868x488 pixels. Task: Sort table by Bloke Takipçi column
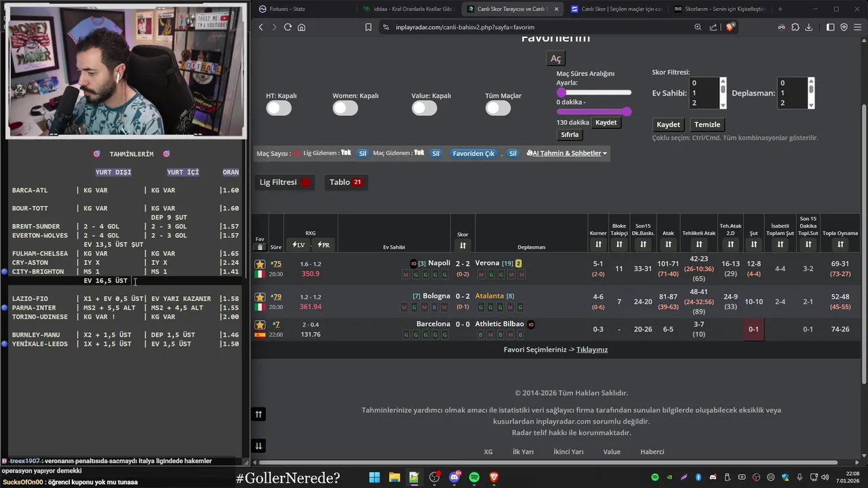(619, 244)
